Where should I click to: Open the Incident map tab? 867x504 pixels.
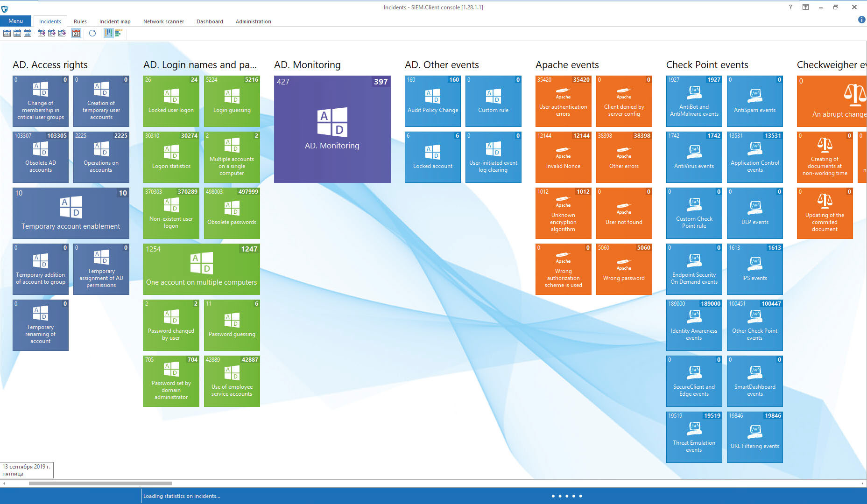pos(115,21)
